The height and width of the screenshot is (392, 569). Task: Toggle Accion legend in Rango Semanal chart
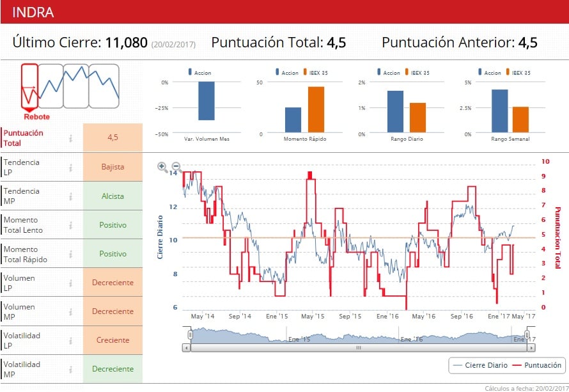490,73
